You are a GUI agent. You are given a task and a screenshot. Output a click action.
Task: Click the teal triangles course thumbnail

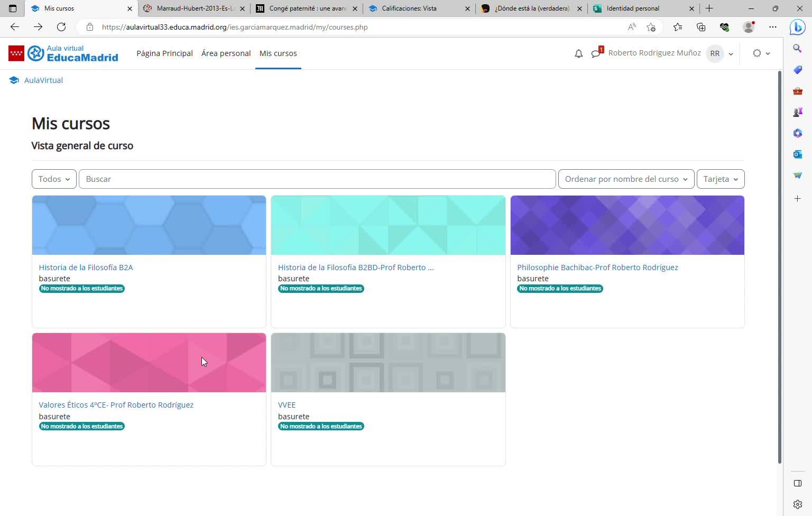[388, 225]
